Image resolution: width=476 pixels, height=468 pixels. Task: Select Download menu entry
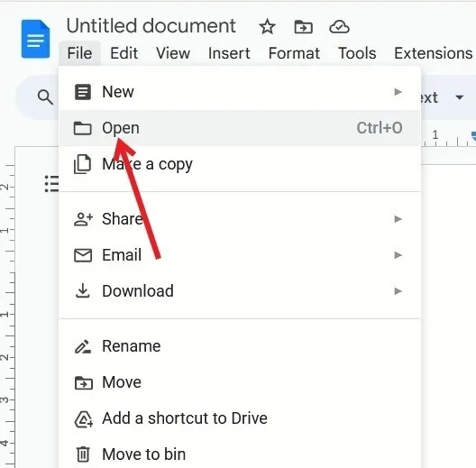point(240,291)
